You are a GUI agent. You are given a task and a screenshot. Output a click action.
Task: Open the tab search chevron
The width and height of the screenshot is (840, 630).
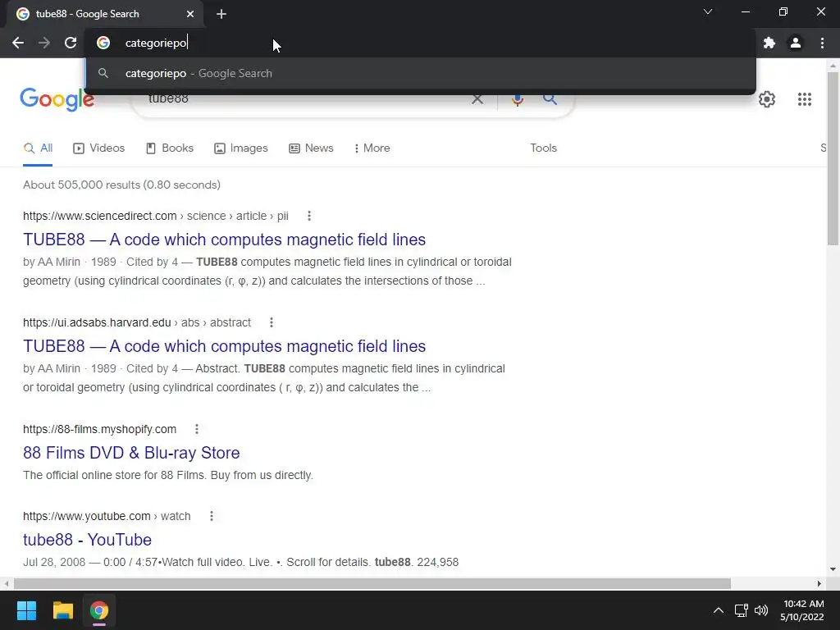pos(708,11)
